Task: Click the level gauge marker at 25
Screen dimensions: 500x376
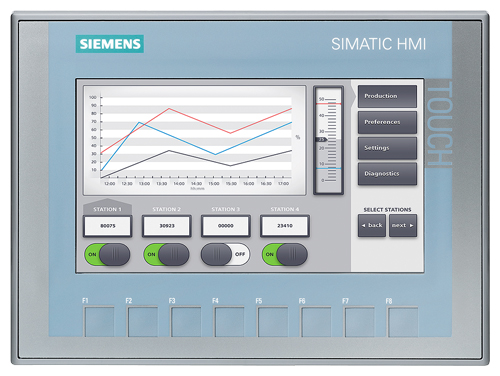Action: [321, 140]
